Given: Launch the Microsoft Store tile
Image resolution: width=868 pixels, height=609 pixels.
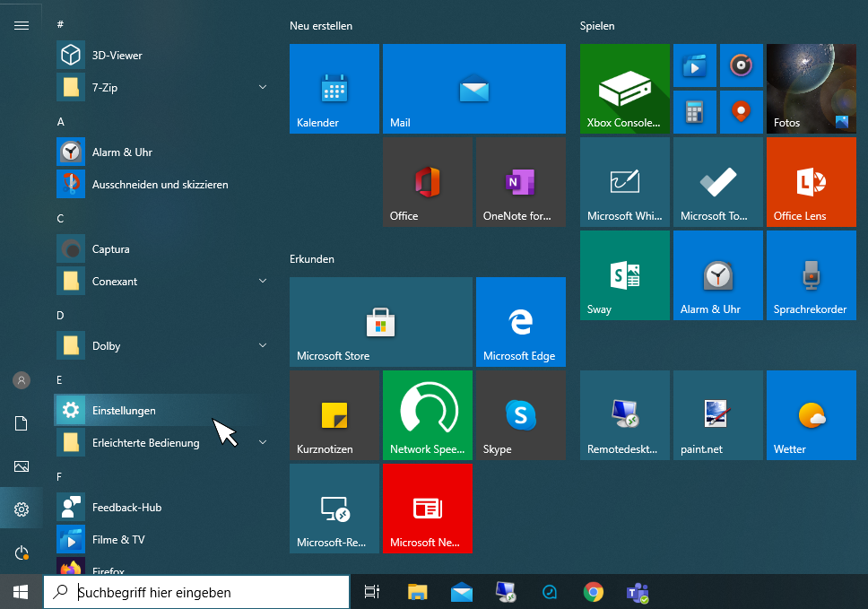Looking at the screenshot, I should tap(380, 322).
